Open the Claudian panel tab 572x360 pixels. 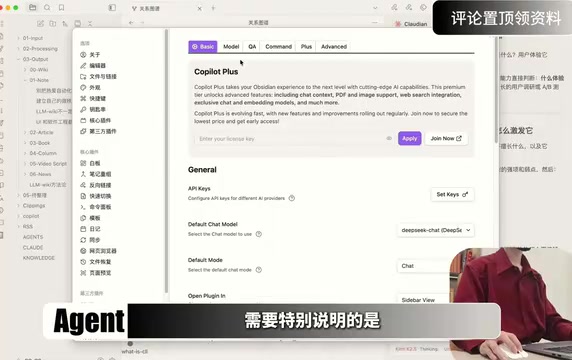[x=411, y=24]
